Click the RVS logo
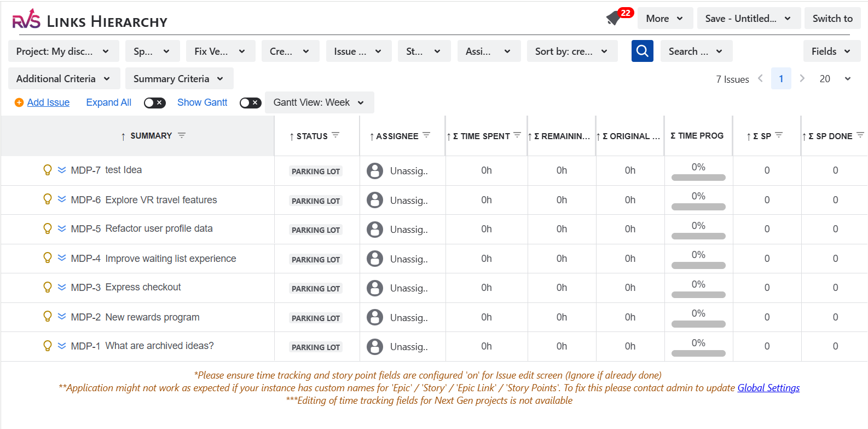Viewport: 868px width, 429px height. click(x=26, y=19)
